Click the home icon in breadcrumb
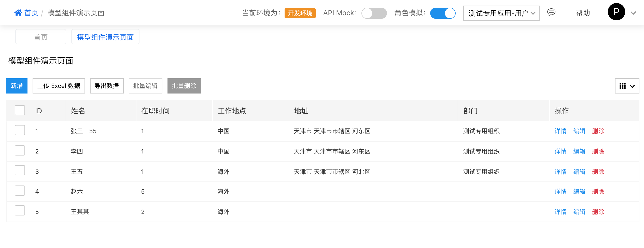This screenshot has height=248, width=644. [18, 13]
